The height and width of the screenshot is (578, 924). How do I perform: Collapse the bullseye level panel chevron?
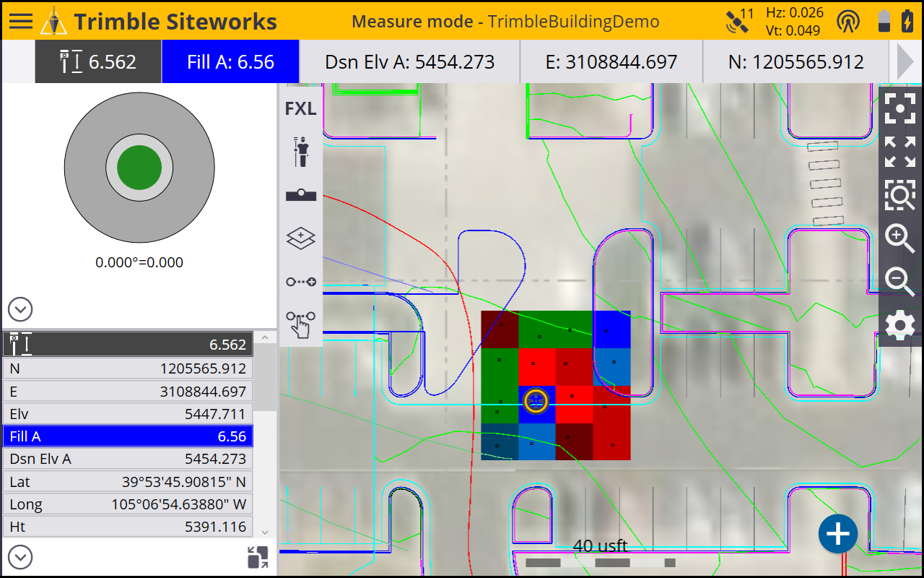[20, 310]
